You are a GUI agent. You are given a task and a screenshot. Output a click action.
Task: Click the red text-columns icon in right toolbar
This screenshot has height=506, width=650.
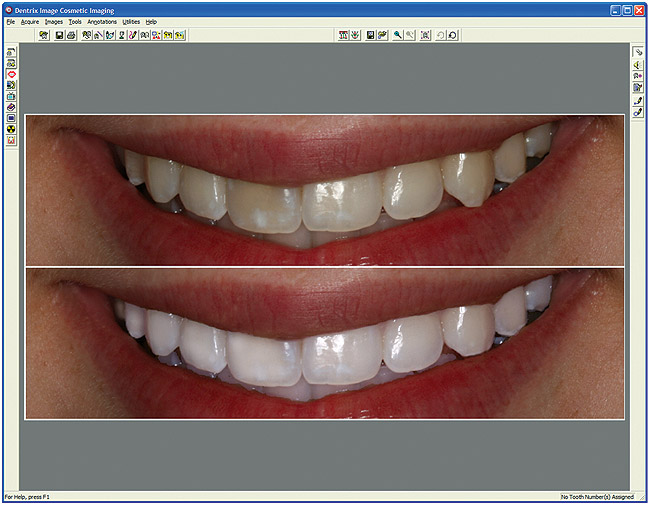(343, 35)
